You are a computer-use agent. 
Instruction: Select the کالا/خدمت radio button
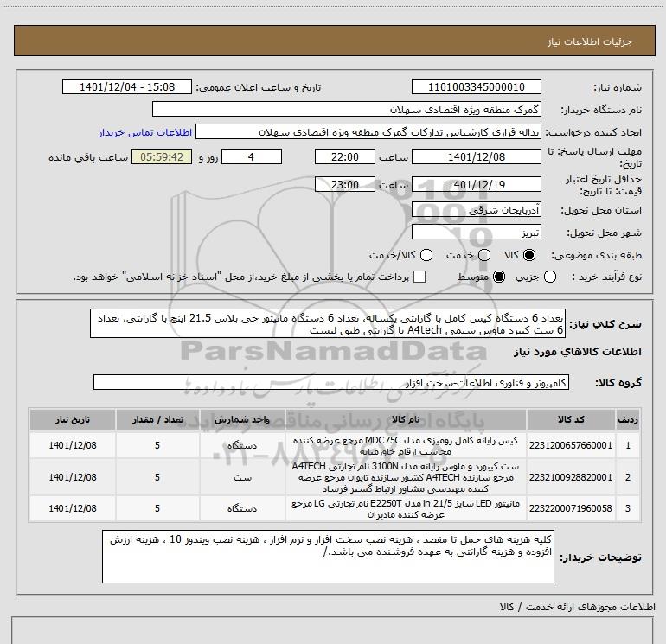click(426, 255)
